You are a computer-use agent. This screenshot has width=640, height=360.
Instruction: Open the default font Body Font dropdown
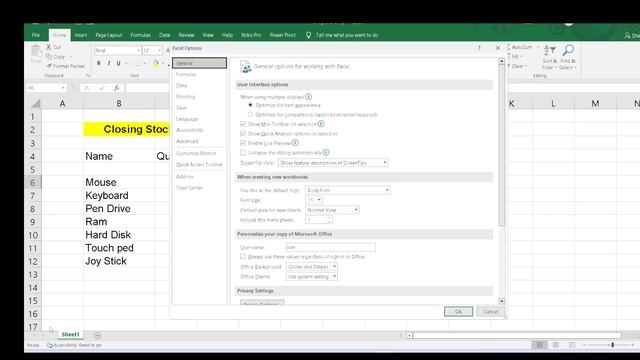[348, 190]
